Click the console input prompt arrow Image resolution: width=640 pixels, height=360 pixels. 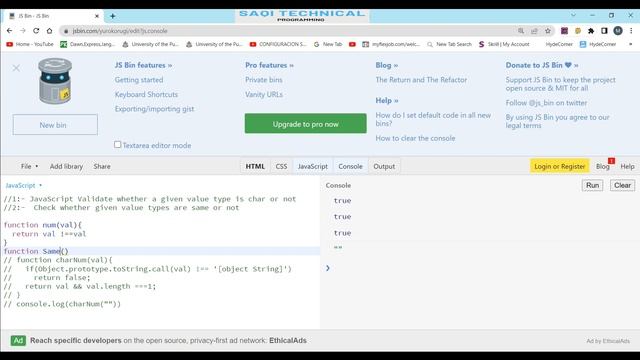click(x=328, y=268)
